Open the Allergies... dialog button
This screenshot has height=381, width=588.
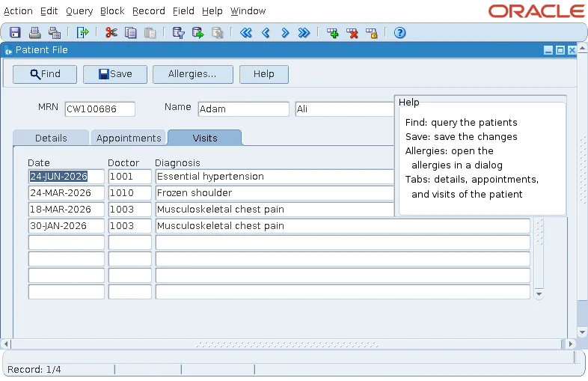193,74
